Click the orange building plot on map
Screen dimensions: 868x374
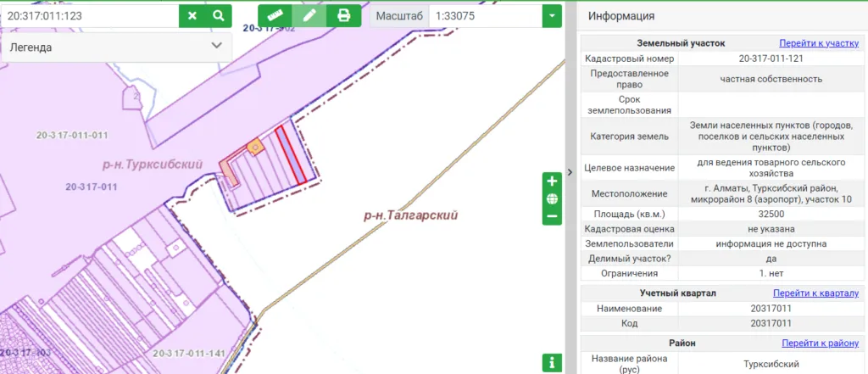point(253,148)
